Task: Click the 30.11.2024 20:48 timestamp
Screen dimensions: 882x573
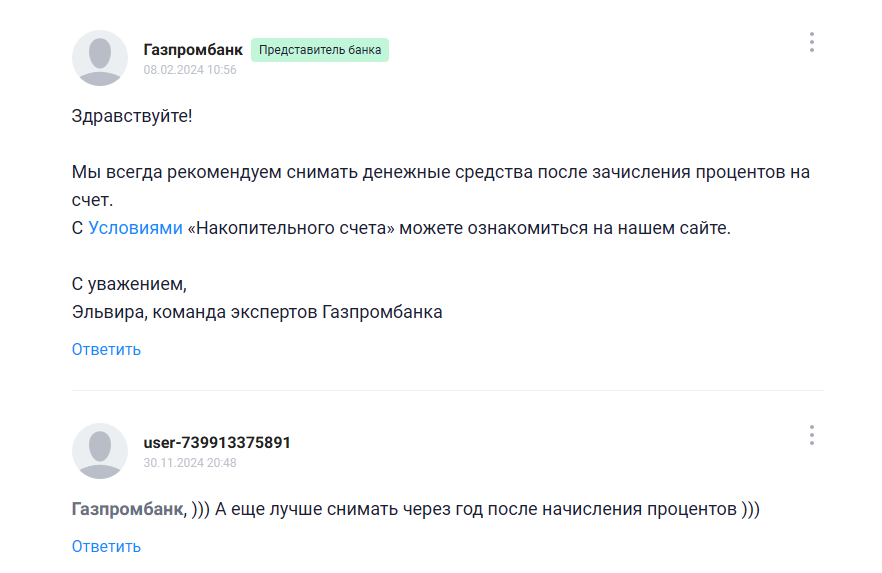Action: point(190,463)
